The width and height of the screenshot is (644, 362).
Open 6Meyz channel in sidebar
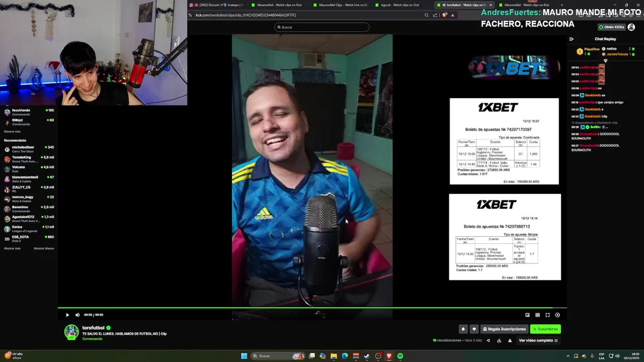[x=29, y=122]
